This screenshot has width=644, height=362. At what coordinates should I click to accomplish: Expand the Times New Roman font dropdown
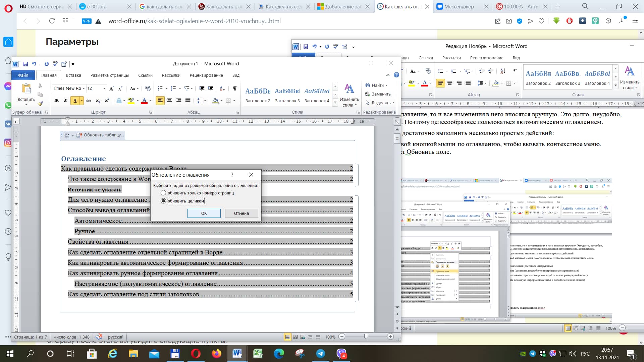[84, 88]
